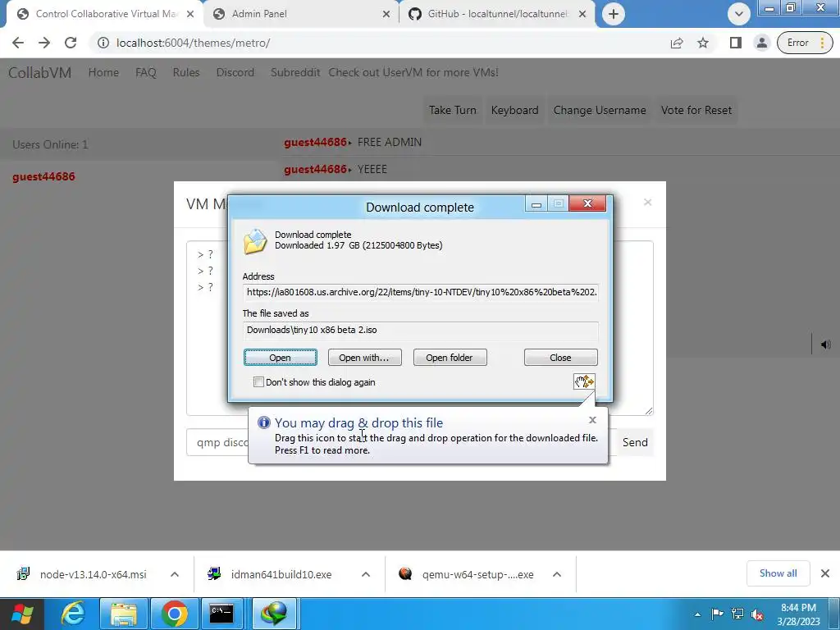The height and width of the screenshot is (630, 840).
Task: Click the muted volume tray icon
Action: point(757,614)
